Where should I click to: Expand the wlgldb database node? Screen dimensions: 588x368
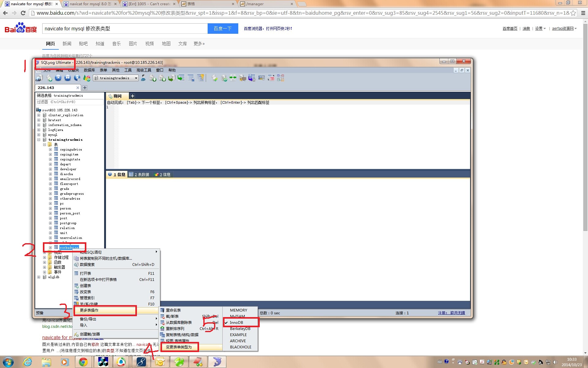39,277
